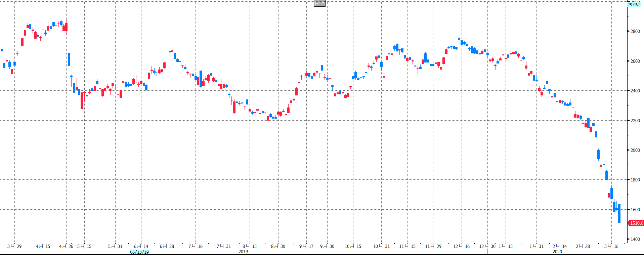Select the highlighted 06/13/19 date label

[139, 252]
